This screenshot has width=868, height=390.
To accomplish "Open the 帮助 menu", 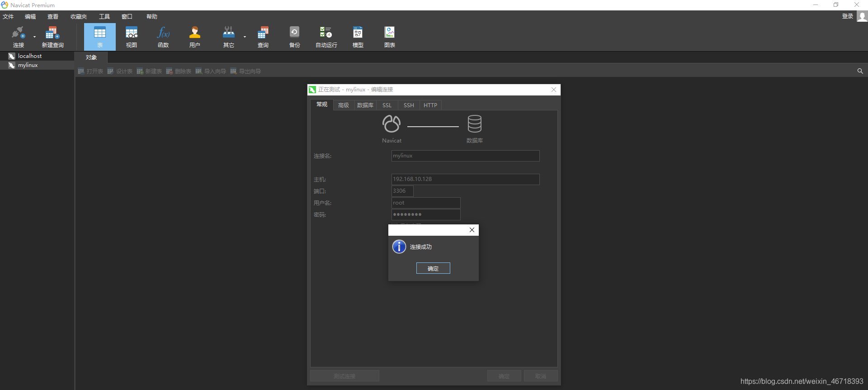I will tap(152, 17).
